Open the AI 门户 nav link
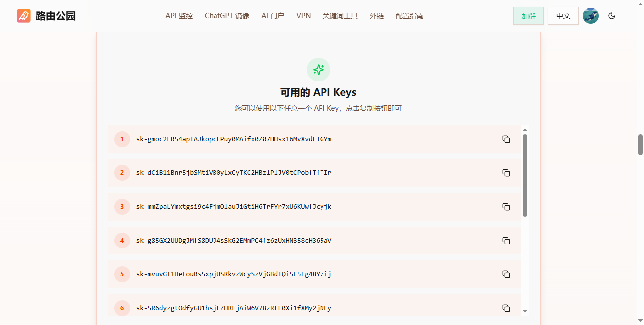The height and width of the screenshot is (325, 644). point(273,16)
